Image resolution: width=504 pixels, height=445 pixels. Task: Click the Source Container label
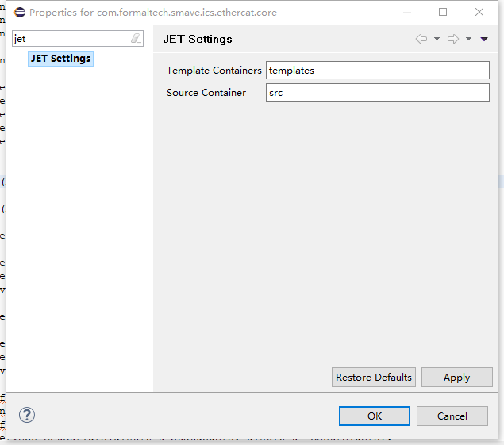point(206,93)
